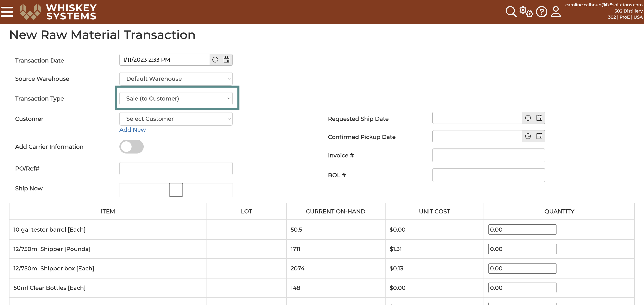The width and height of the screenshot is (644, 305).
Task: Check the Ship Now checkbox
Action: pyautogui.click(x=176, y=190)
